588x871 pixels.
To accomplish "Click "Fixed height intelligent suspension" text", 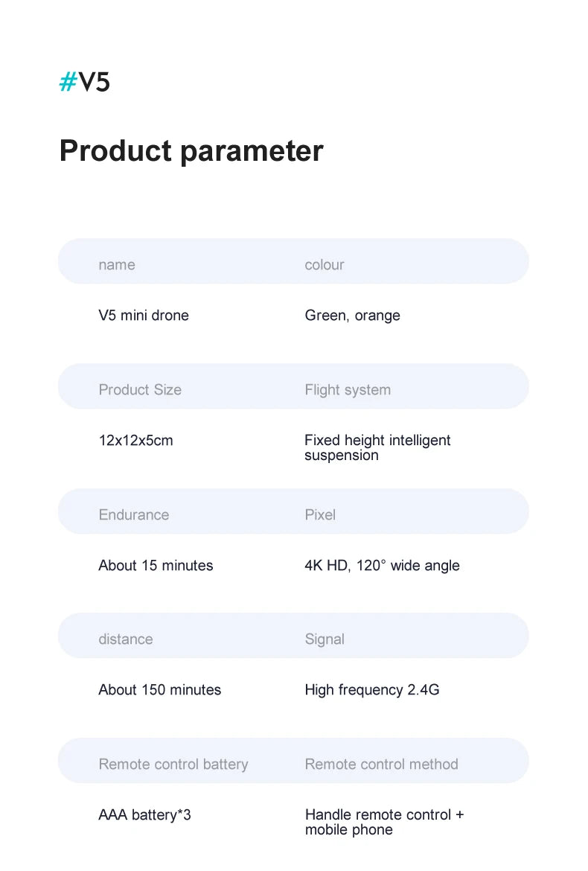I will tap(377, 448).
